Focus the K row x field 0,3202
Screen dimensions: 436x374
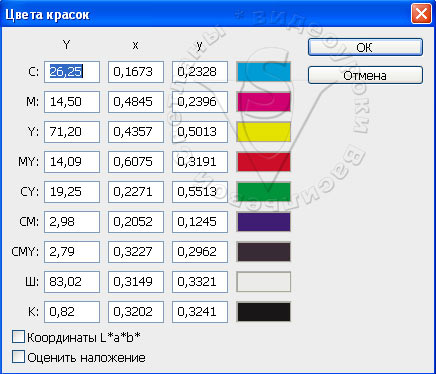(136, 312)
